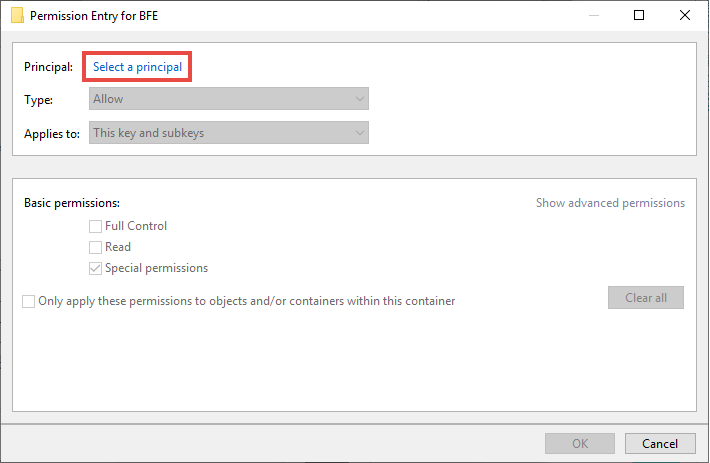Toggle the Special permissions checkbox
710x463 pixels.
[x=95, y=268]
